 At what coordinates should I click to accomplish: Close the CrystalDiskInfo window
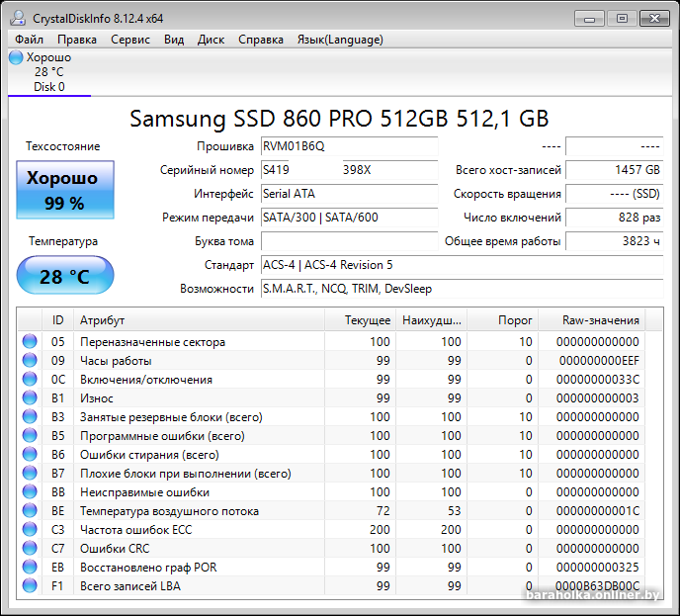(x=654, y=19)
